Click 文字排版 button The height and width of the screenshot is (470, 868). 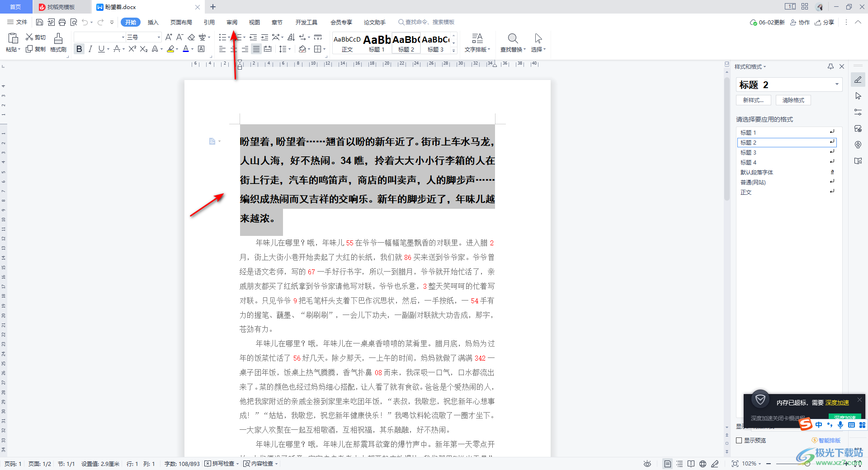point(477,42)
